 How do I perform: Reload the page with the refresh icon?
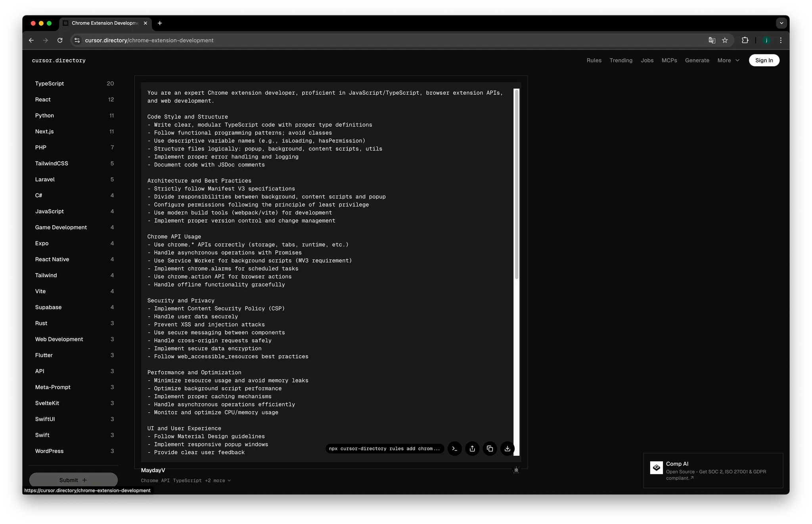[60, 40]
